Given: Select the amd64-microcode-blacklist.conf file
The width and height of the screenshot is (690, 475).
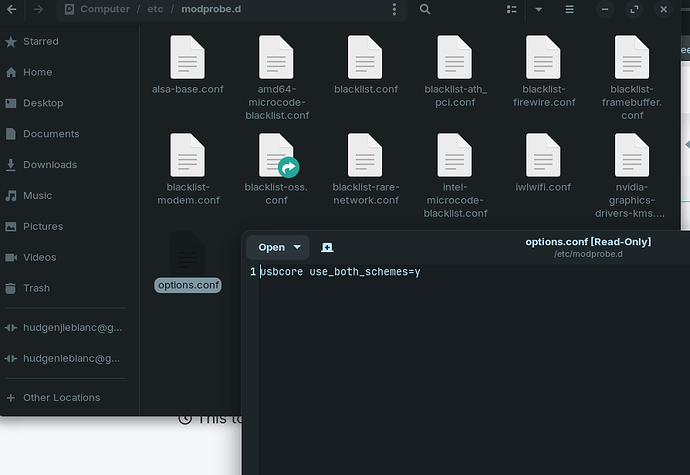Looking at the screenshot, I should (277, 78).
